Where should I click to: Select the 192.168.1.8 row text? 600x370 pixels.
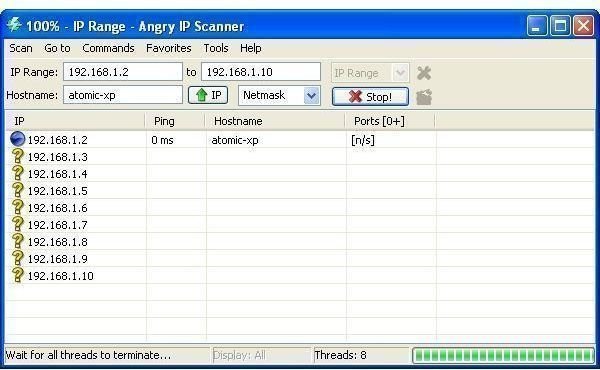point(57,242)
